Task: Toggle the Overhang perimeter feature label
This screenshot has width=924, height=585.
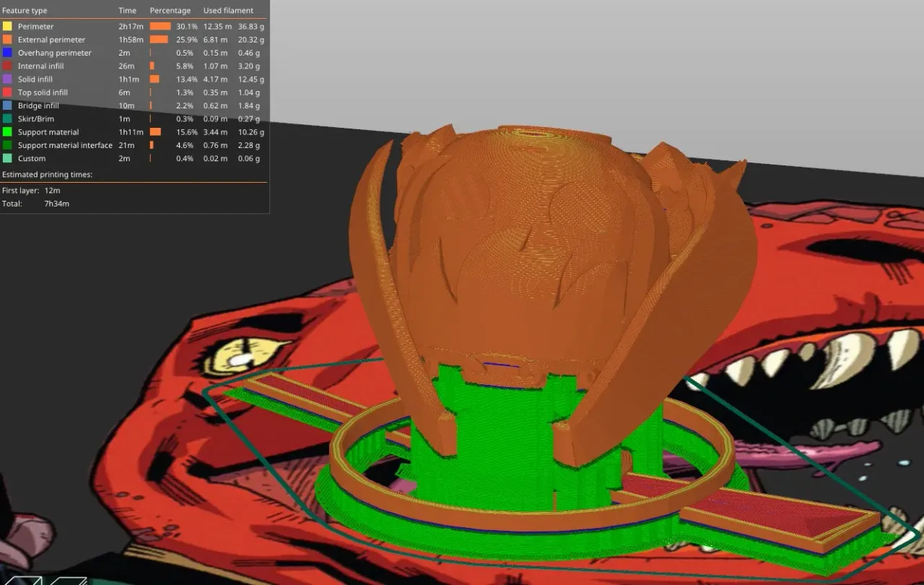Action: 55,53
